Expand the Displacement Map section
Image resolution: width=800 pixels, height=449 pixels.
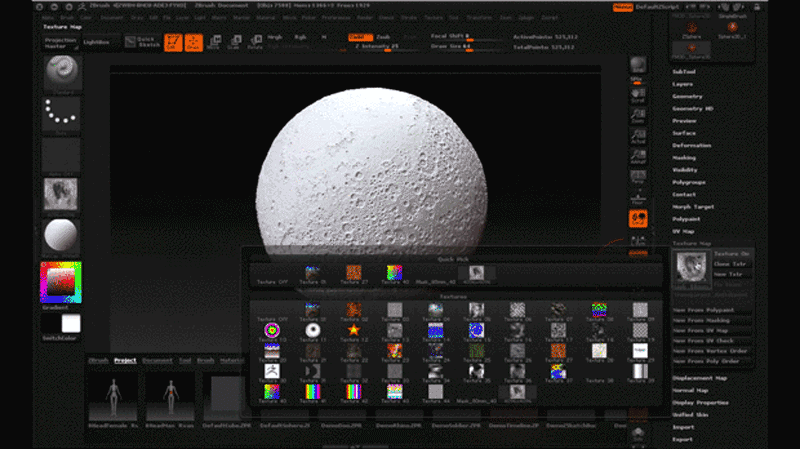click(699, 378)
